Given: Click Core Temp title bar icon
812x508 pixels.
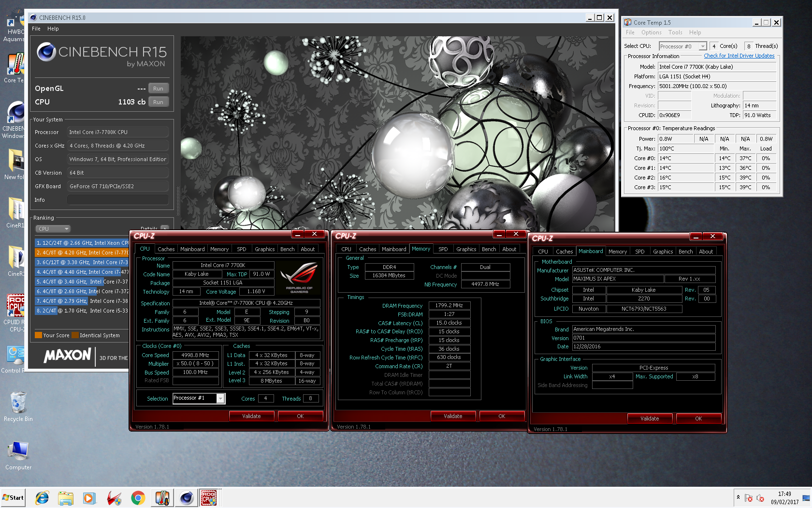Looking at the screenshot, I should (628, 22).
